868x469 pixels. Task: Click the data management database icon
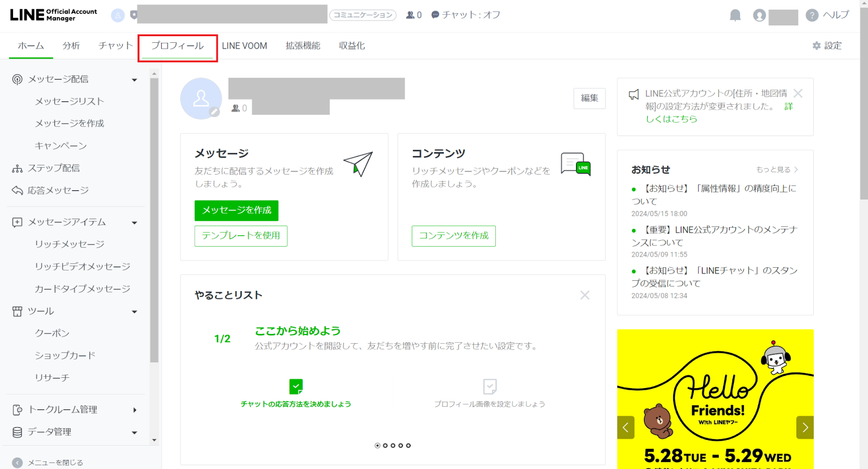pos(17,432)
